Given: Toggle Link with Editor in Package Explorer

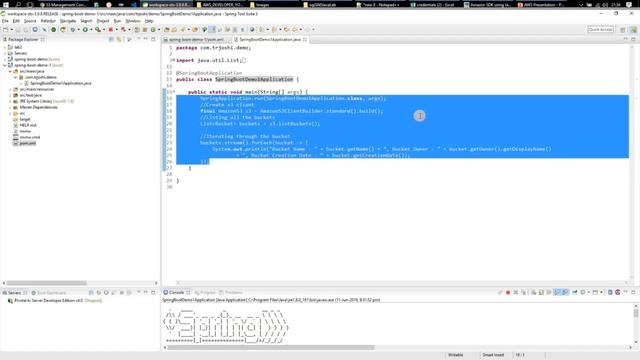Looking at the screenshot, I should point(119,39).
